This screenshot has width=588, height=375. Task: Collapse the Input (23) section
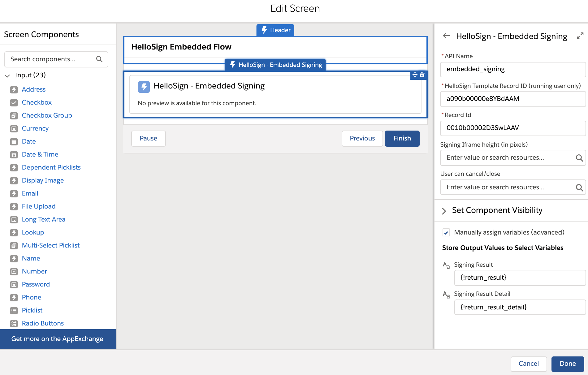coord(7,75)
